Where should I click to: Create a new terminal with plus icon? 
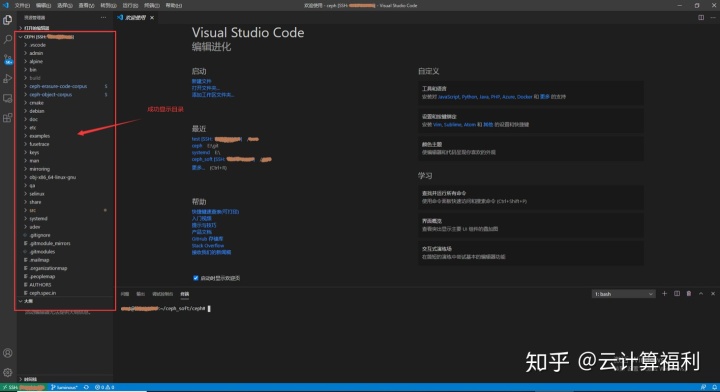664,294
